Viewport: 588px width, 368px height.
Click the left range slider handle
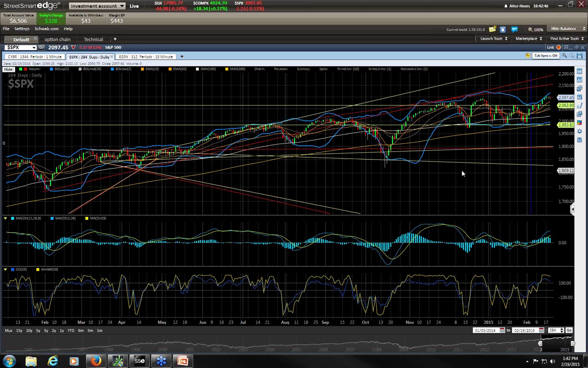pos(540,343)
